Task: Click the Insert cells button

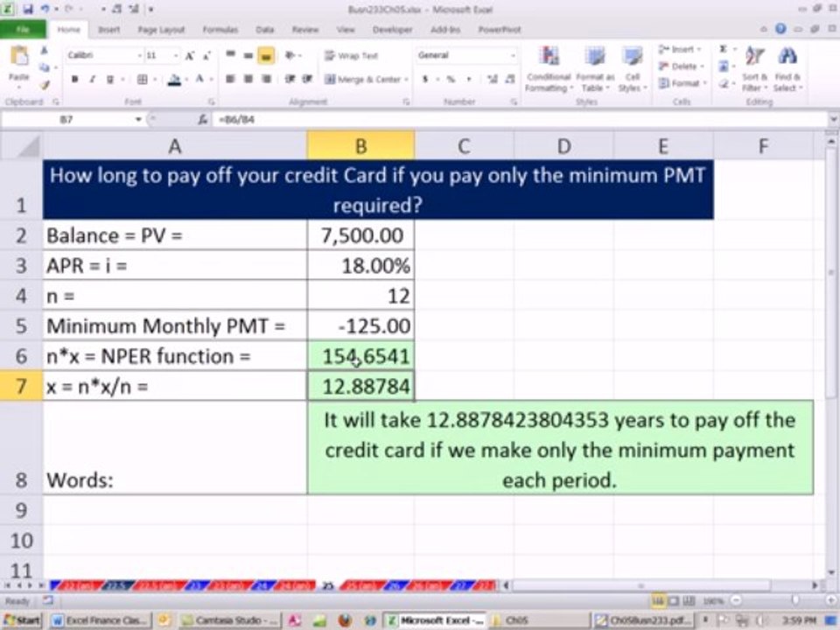Action: coord(680,49)
